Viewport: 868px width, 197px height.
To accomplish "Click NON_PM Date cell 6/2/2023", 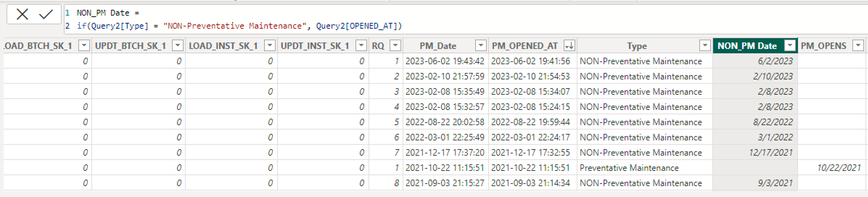I will 755,61.
